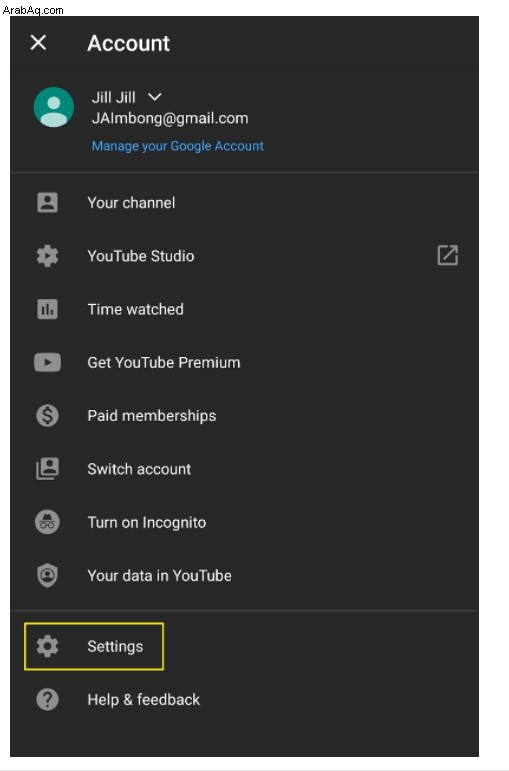This screenshot has height=771, width=509.
Task: Expand the account chevron beside Jill Jill
Action: pyautogui.click(x=154, y=97)
